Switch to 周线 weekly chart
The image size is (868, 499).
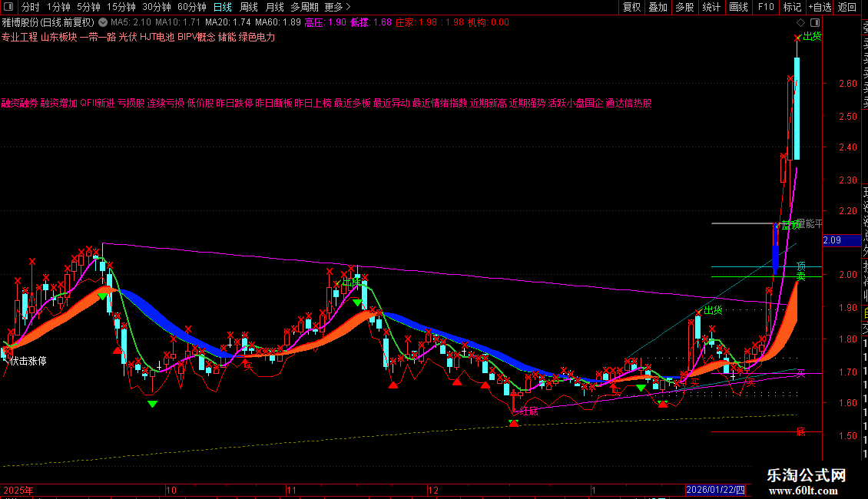249,7
